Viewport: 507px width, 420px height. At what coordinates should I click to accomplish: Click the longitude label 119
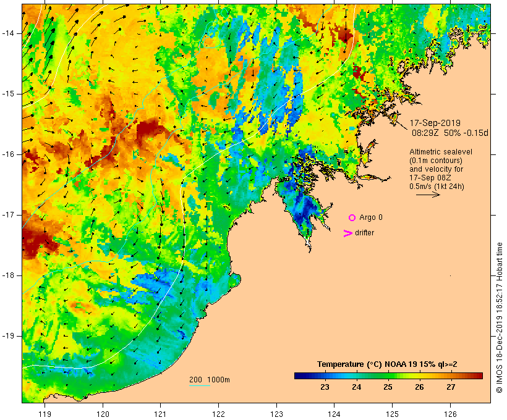(45, 414)
